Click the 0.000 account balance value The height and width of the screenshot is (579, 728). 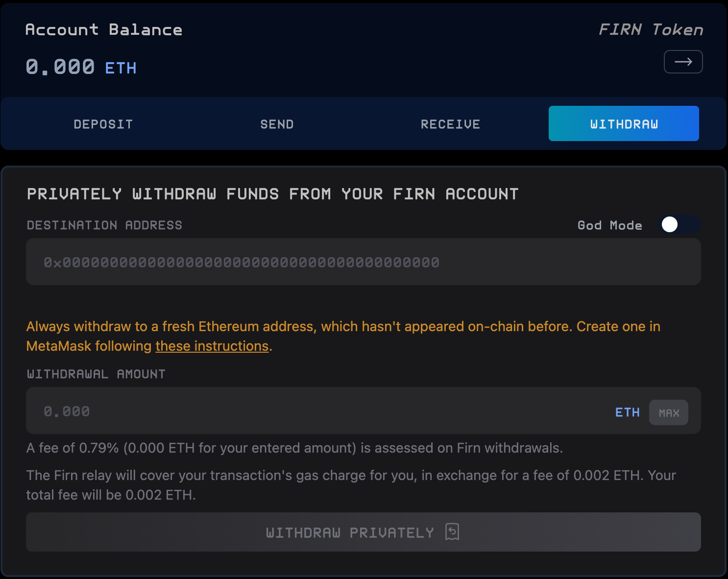click(x=60, y=67)
